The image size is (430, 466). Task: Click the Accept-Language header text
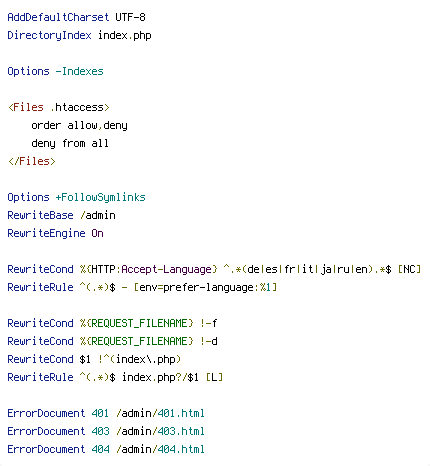pyautogui.click(x=166, y=269)
